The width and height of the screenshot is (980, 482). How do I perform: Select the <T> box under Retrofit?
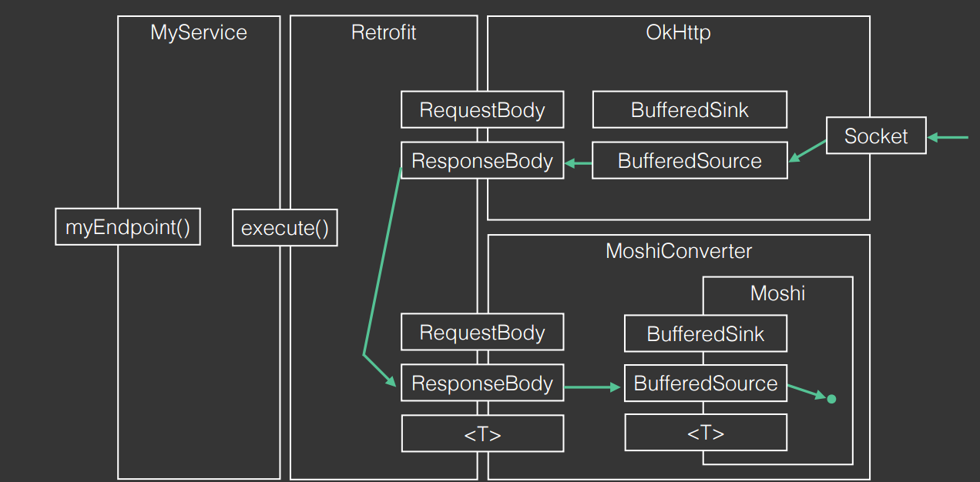[482, 433]
